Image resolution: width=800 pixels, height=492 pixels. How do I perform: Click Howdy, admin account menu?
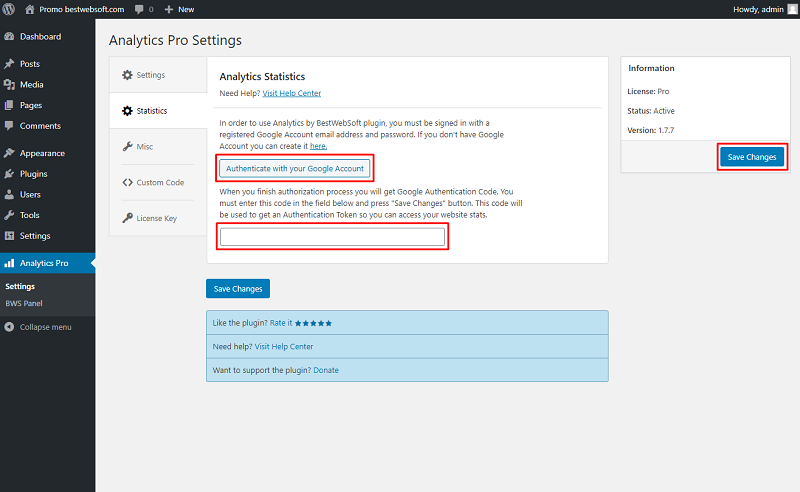(x=765, y=9)
